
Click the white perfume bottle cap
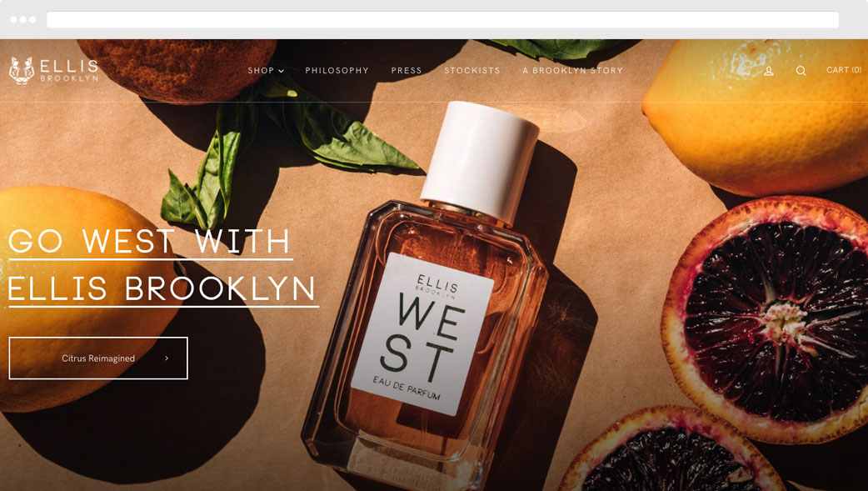point(480,161)
